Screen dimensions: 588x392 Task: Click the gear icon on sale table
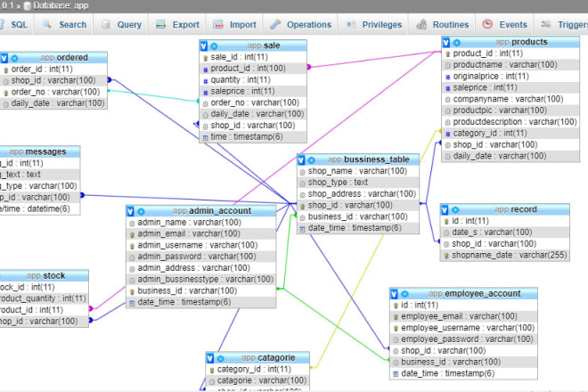[x=214, y=46]
